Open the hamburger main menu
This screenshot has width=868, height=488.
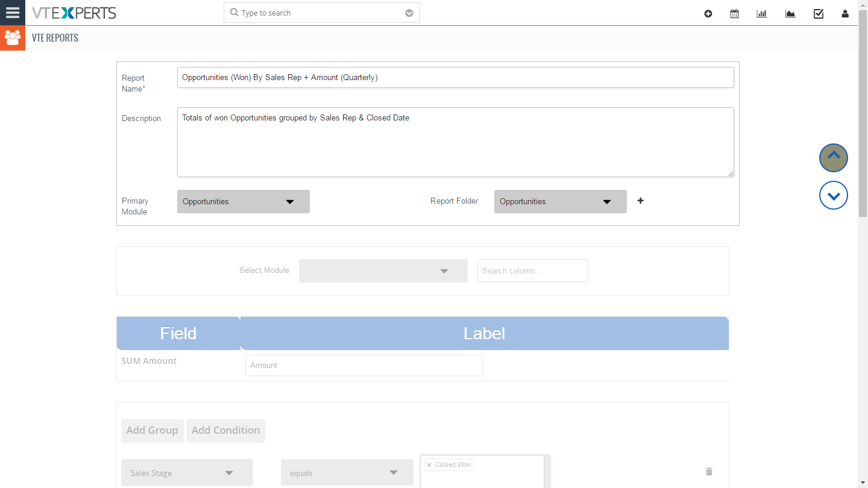click(x=12, y=13)
